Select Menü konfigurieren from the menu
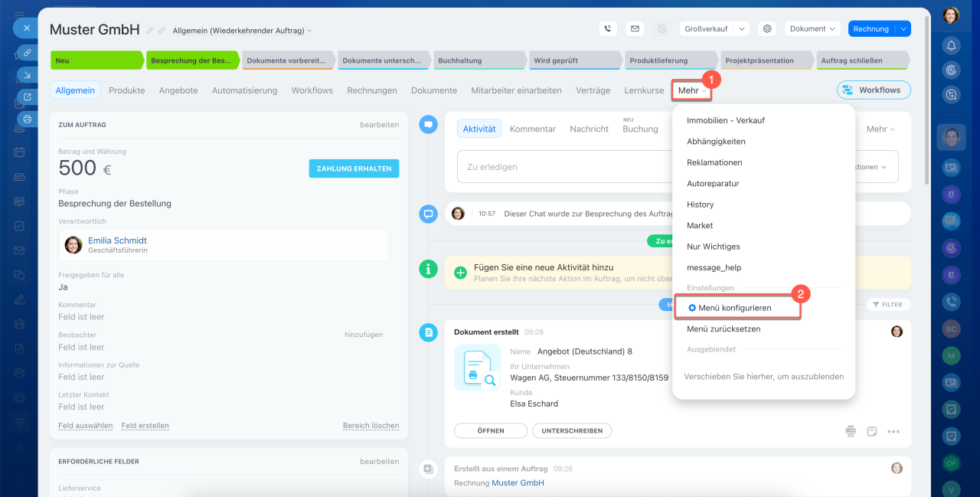The image size is (980, 497). click(x=734, y=308)
